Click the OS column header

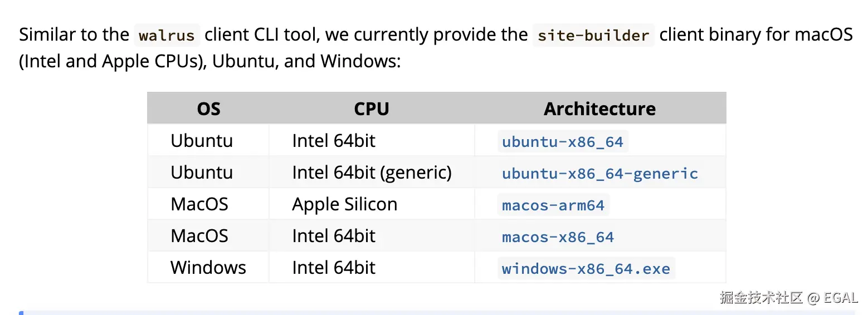tap(208, 109)
